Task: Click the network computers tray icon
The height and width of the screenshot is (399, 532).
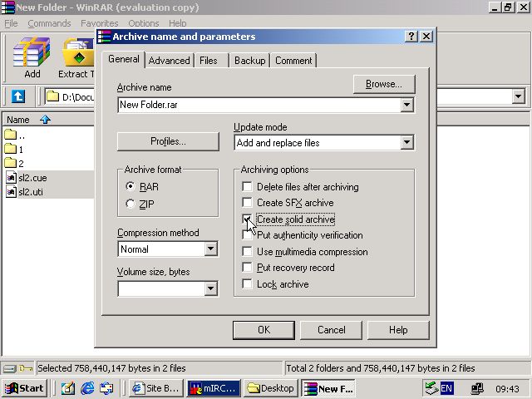Action: 478,388
